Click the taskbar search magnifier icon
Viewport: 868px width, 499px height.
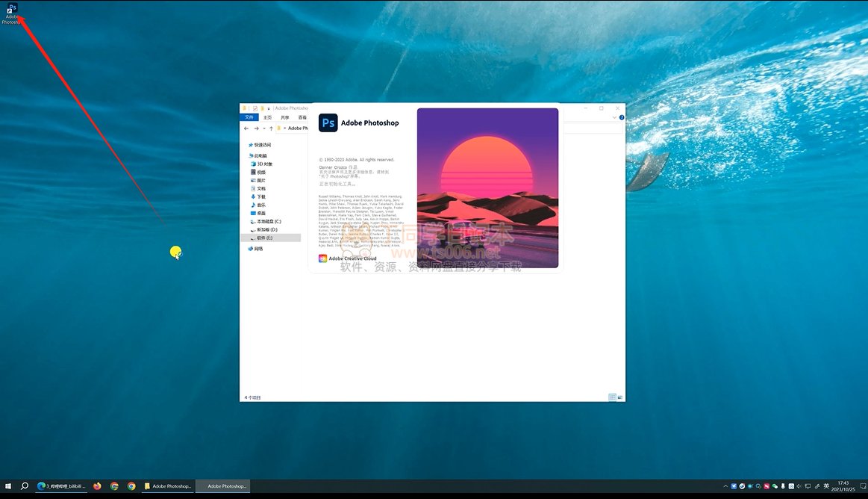coord(25,486)
